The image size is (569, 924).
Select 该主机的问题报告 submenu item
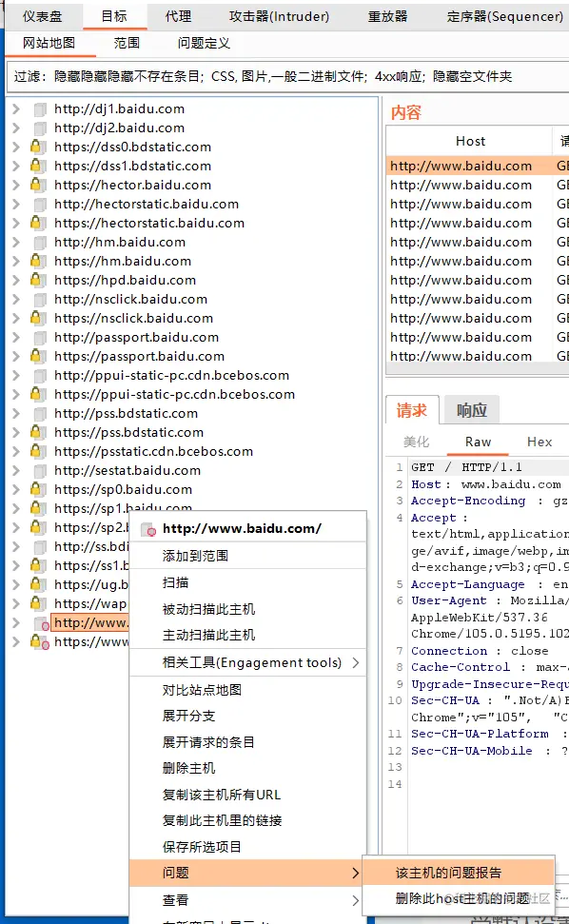pos(459,873)
